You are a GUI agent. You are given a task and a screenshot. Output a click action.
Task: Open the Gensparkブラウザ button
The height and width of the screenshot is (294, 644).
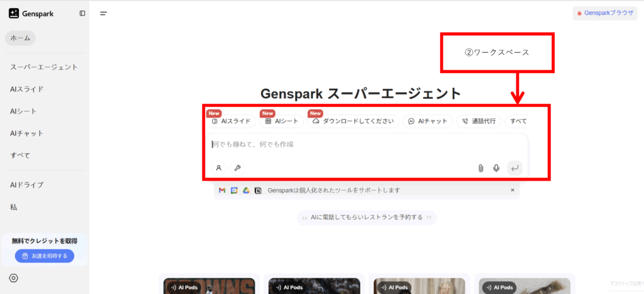(604, 13)
